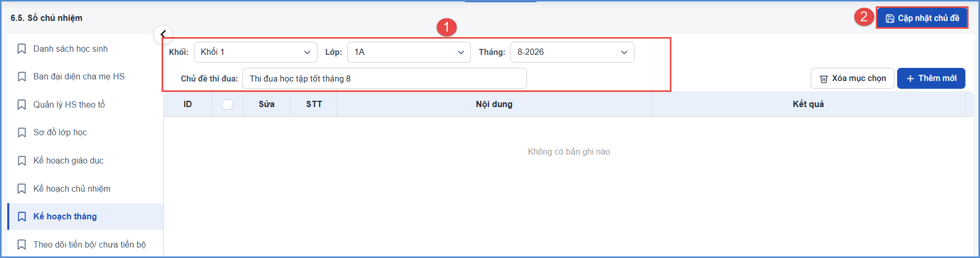Click bookmark icon beside Theo dõi tiến bộ
The width and height of the screenshot is (980, 258).
coord(22,244)
